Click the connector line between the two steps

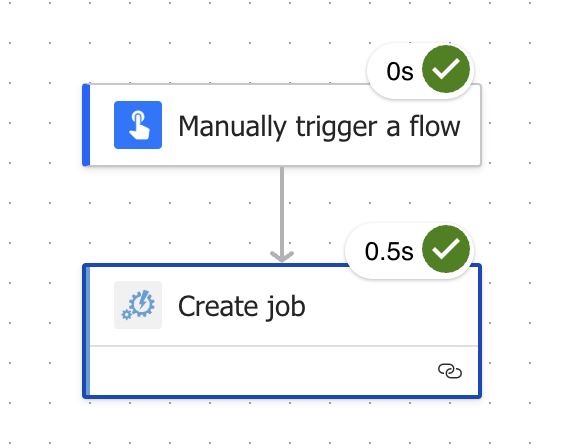(x=282, y=210)
